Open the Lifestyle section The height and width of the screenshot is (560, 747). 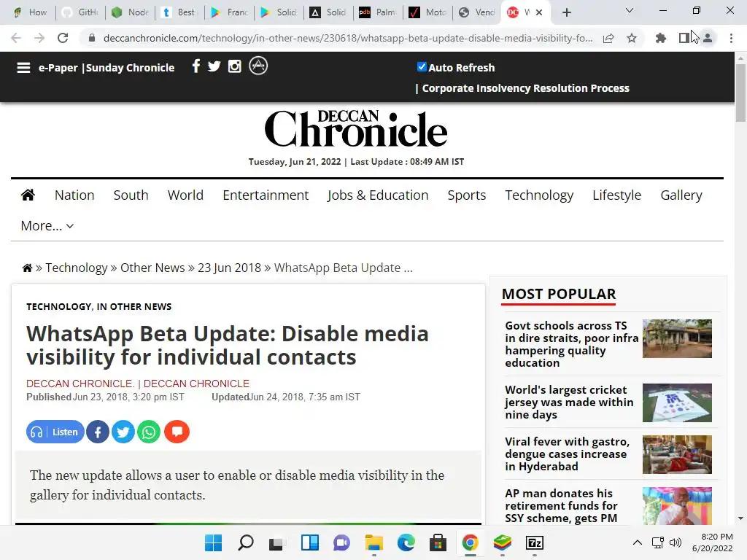(x=617, y=195)
